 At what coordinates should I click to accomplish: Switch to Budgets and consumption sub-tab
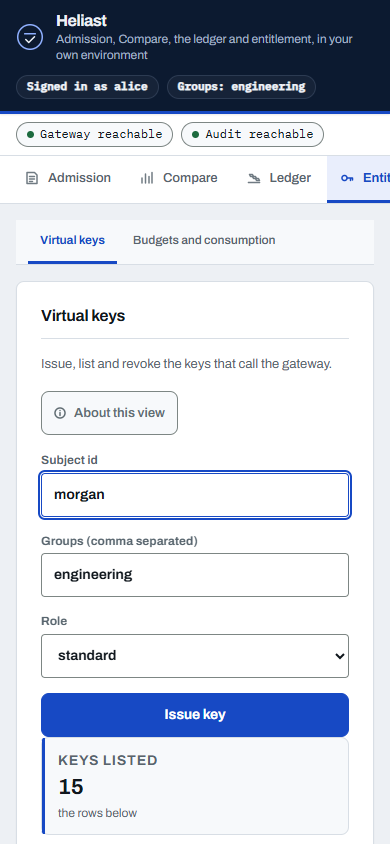coord(204,241)
